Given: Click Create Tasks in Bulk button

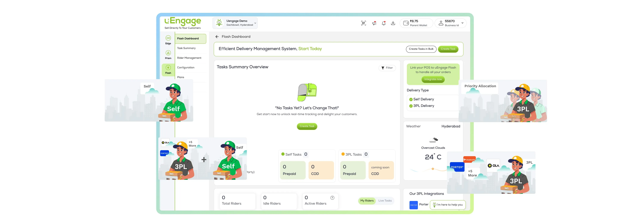Looking at the screenshot, I should click(421, 49).
